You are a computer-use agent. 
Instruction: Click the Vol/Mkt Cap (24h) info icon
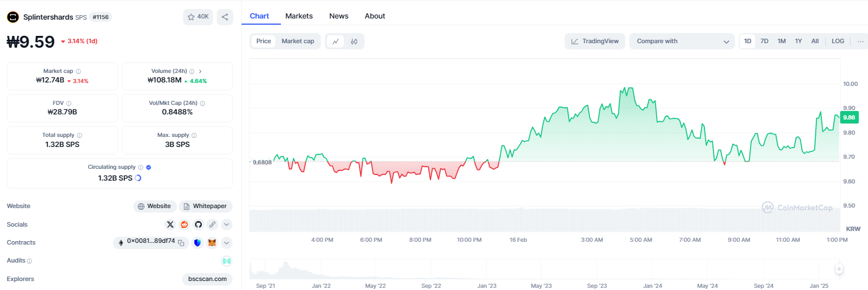pyautogui.click(x=202, y=103)
